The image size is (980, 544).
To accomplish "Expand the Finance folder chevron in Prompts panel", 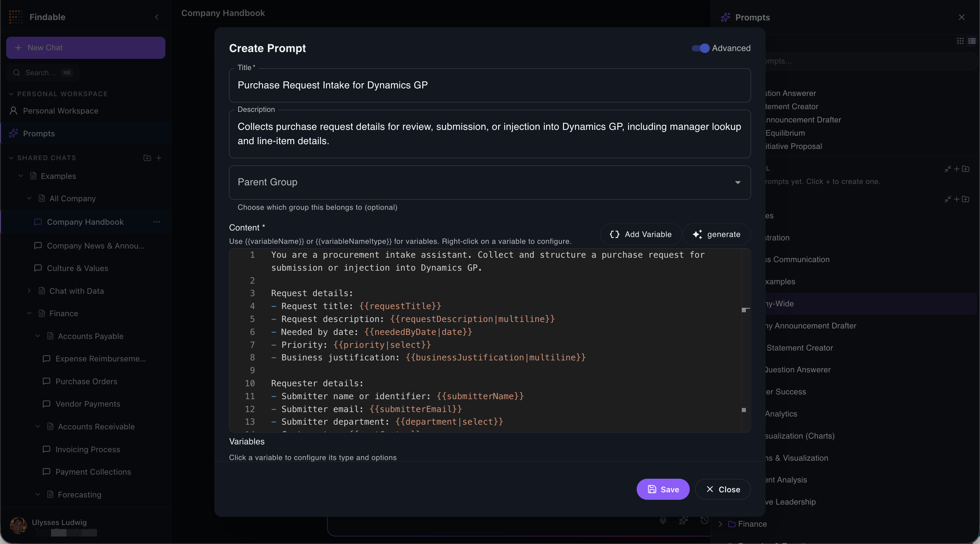I will 720,524.
